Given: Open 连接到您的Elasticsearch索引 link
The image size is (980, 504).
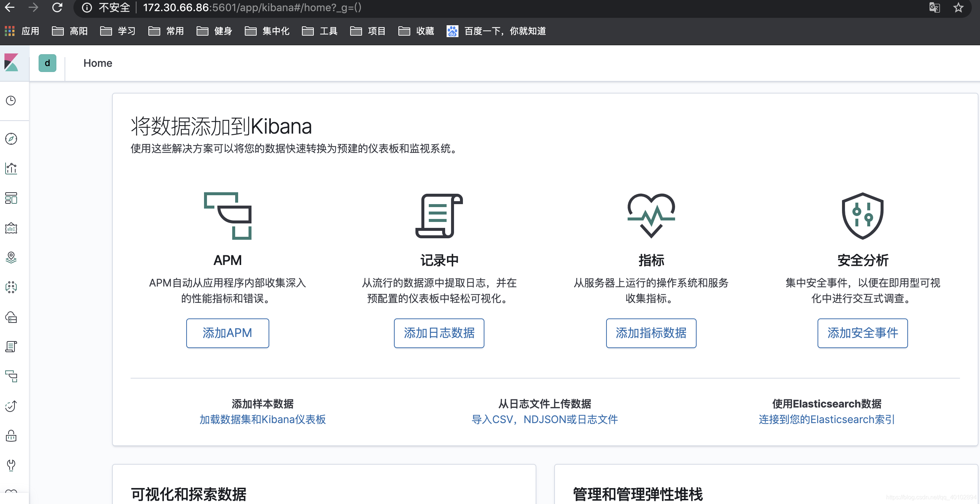Looking at the screenshot, I should coord(827,419).
